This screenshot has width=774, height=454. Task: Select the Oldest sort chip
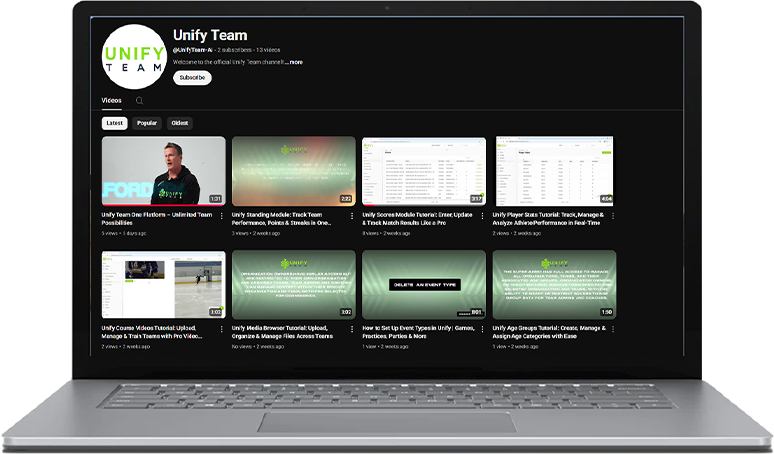pyautogui.click(x=180, y=123)
